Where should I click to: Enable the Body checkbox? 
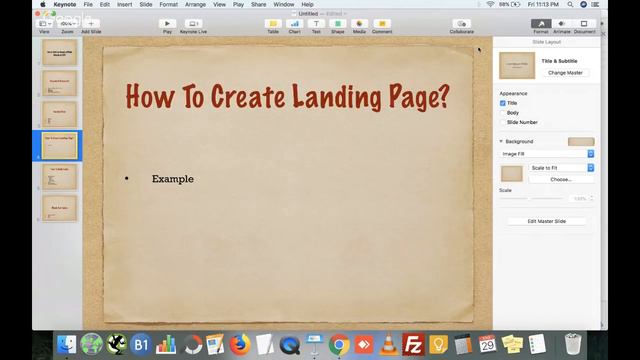coord(502,113)
